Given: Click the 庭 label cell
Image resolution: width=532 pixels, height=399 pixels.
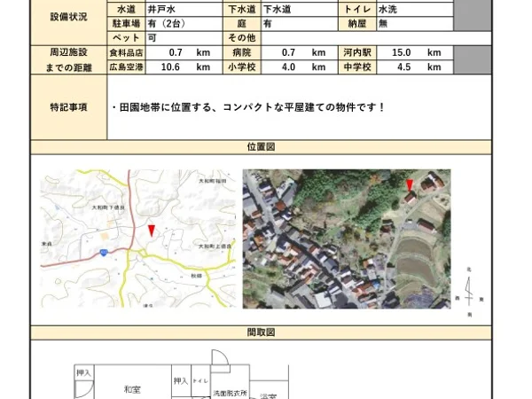Looking at the screenshot, I should [x=241, y=24].
